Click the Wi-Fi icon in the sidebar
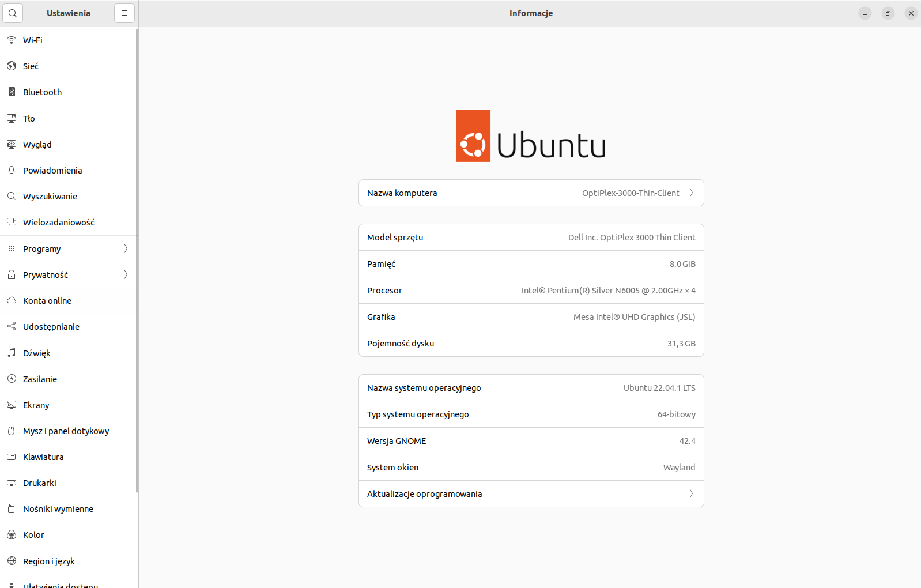This screenshot has width=921, height=588. pos(12,40)
